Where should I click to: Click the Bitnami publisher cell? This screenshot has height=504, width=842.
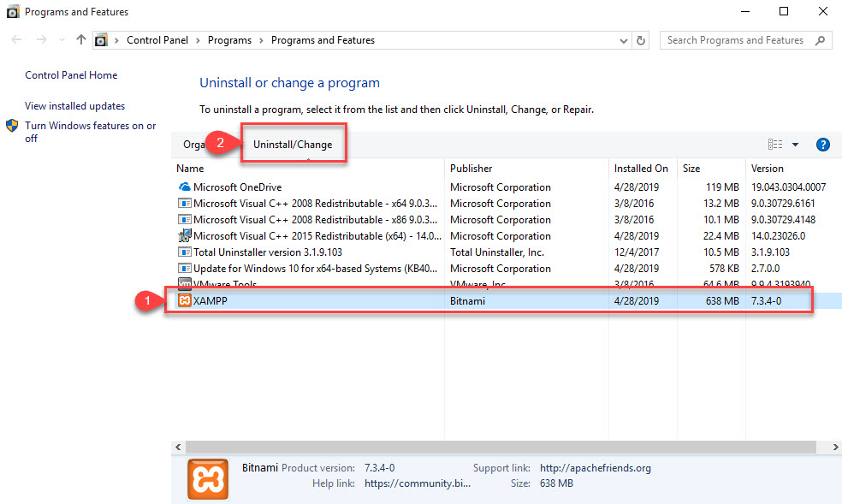pos(467,301)
